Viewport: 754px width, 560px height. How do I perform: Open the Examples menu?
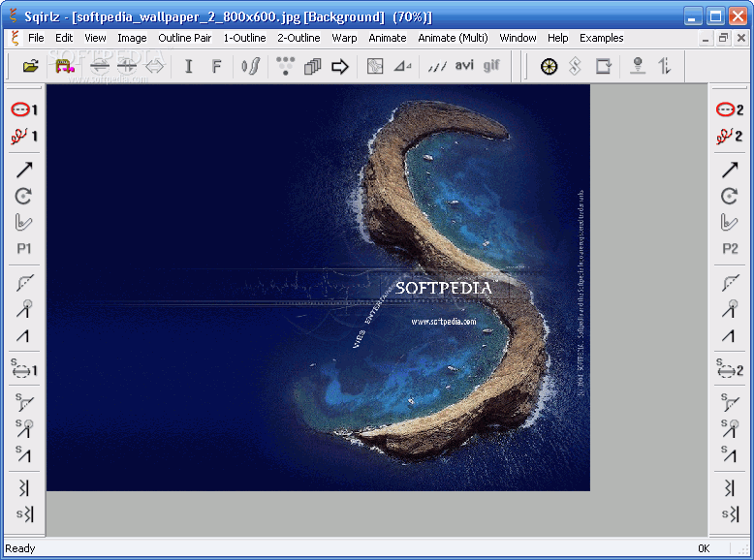(x=602, y=38)
